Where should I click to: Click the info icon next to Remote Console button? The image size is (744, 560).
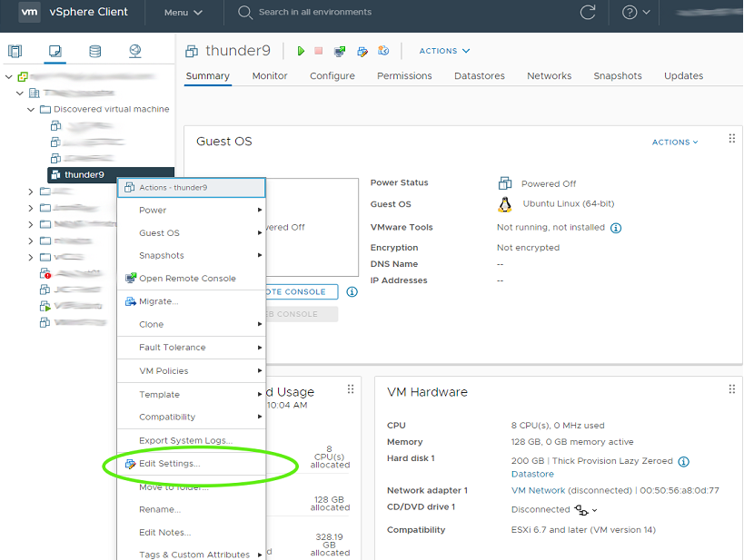(x=352, y=291)
